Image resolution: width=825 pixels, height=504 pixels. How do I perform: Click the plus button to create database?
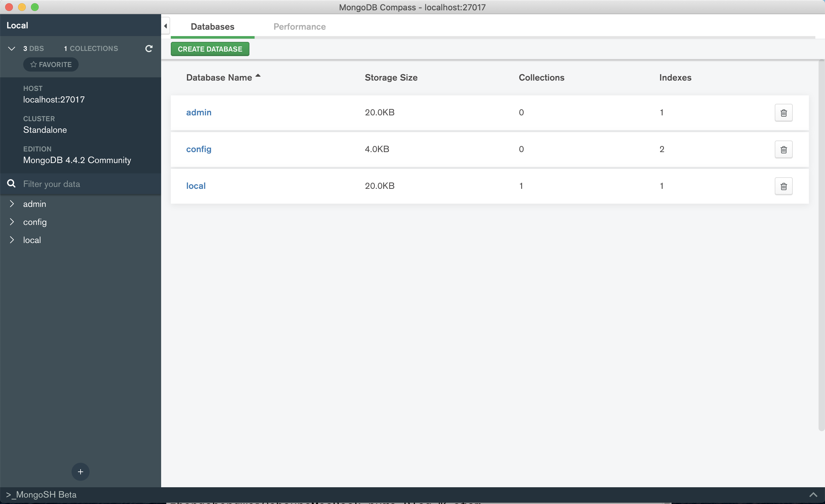[x=80, y=471]
